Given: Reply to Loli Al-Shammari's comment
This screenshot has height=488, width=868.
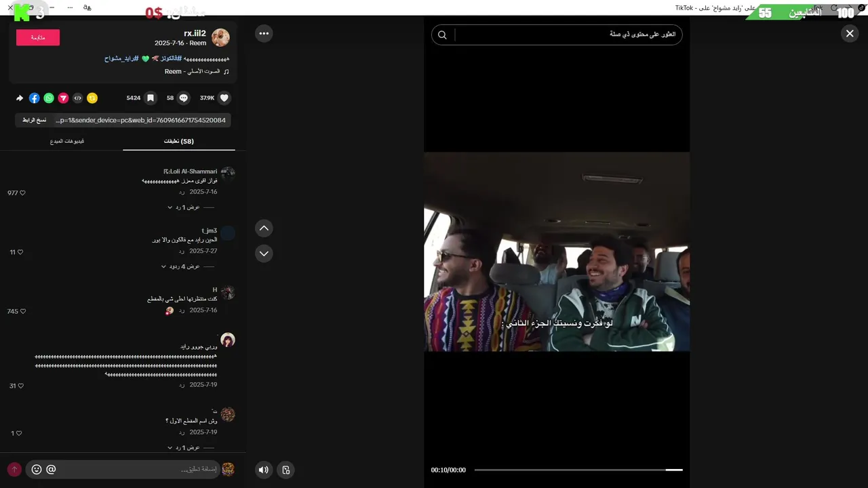Looking at the screenshot, I should point(182,192).
